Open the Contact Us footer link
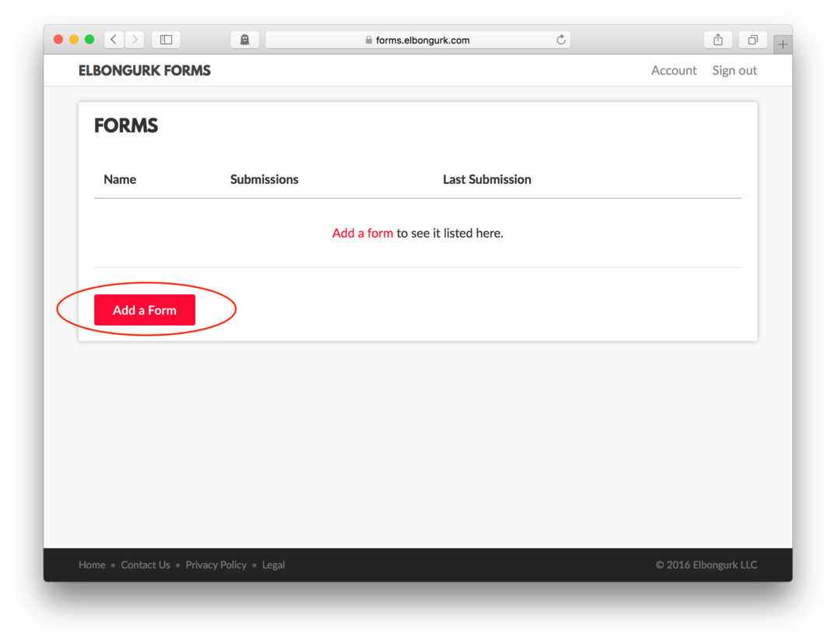This screenshot has height=644, width=836. [x=146, y=565]
